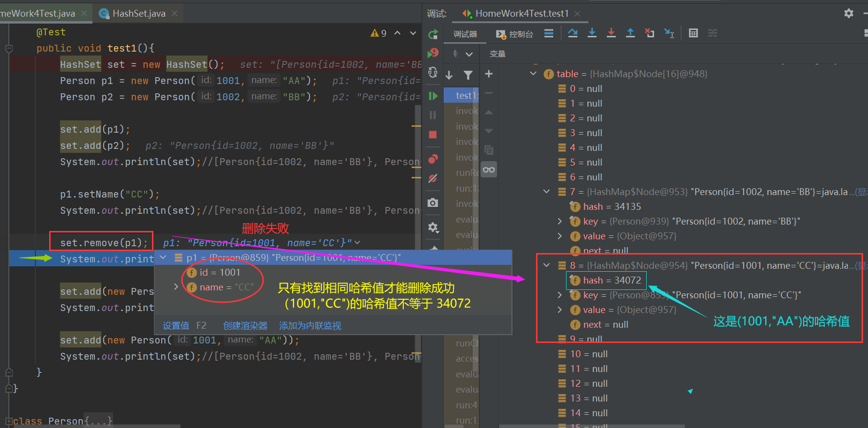Open debugger settings gear in left sidebar
868x428 pixels.
[433, 227]
